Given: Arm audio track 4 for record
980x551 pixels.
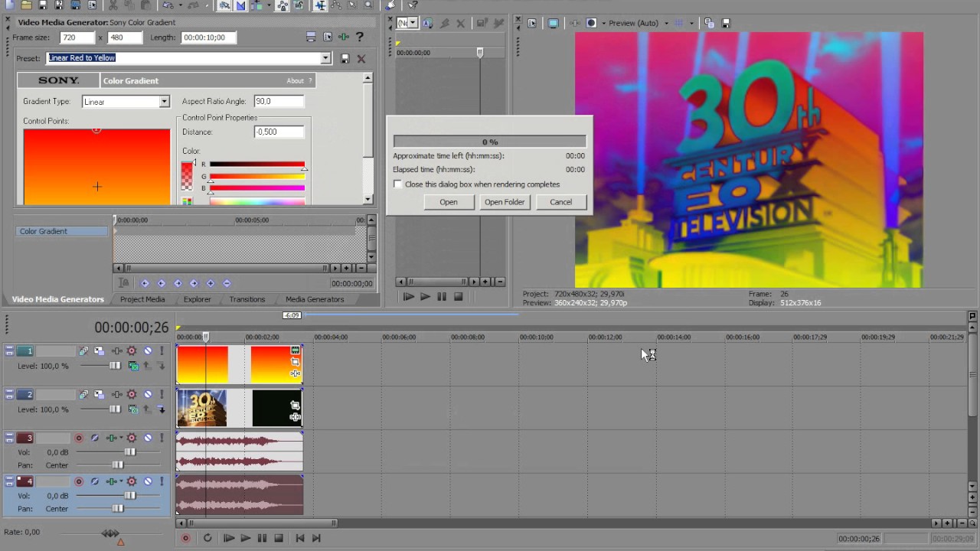Looking at the screenshot, I should coord(78,482).
